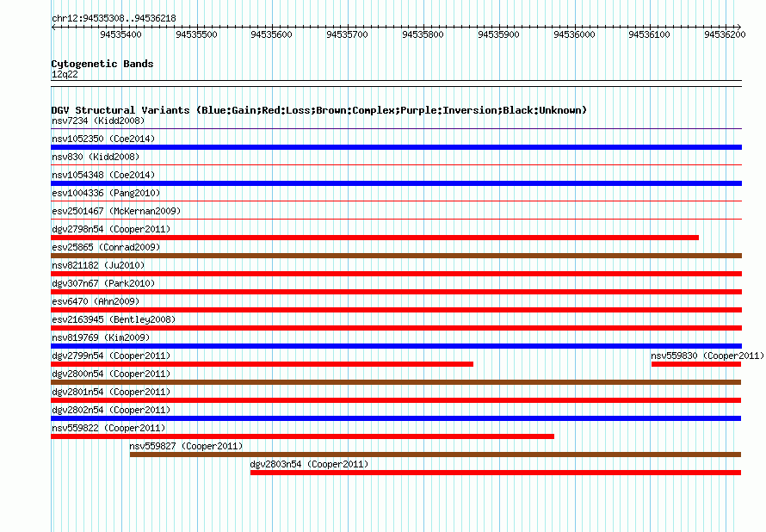The height and width of the screenshot is (532, 766).
Task: Click dgv2803n54 (Cooper2011) label
Action: [x=309, y=464]
